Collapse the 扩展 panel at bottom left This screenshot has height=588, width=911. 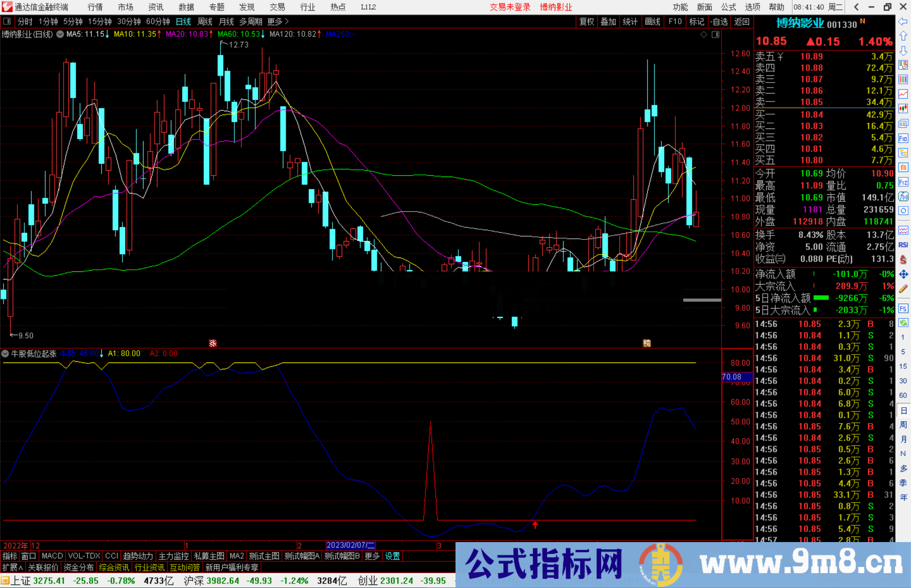click(12, 567)
